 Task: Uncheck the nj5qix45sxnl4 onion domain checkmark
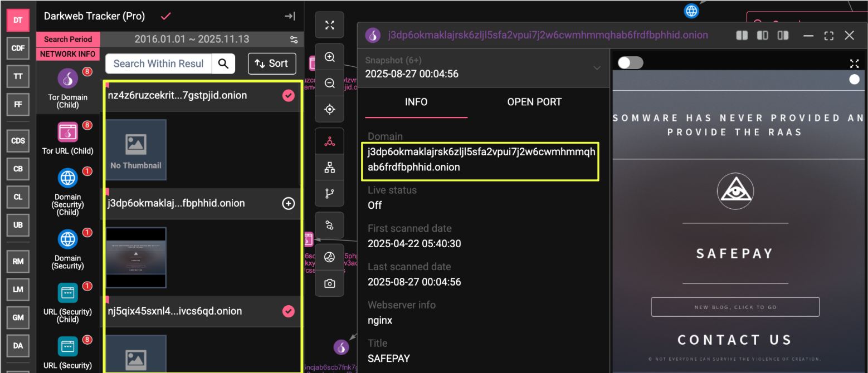(288, 311)
